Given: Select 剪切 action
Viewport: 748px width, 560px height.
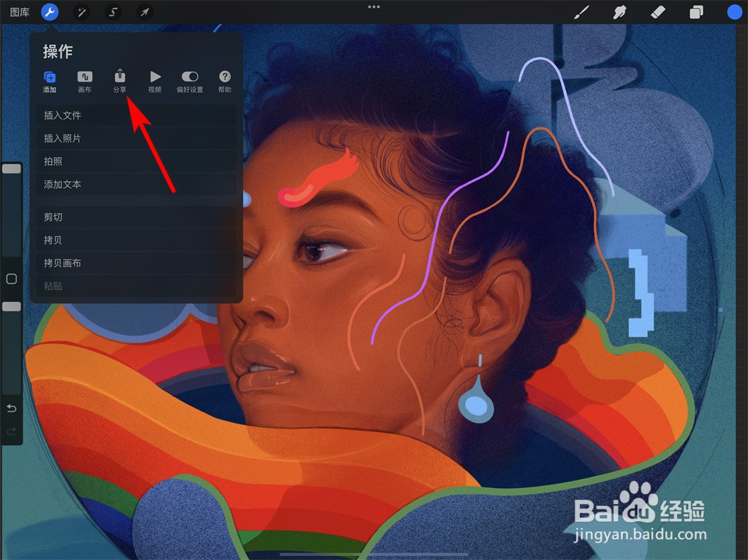Looking at the screenshot, I should (x=136, y=217).
